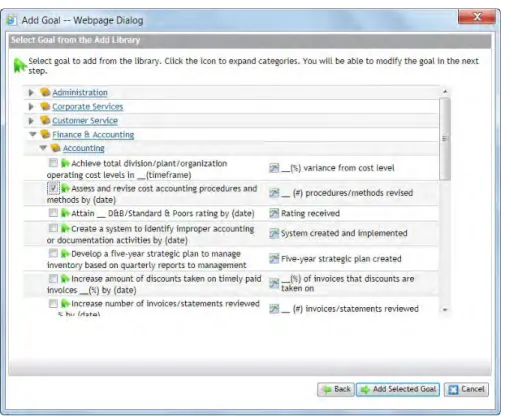Click text '(#) procedures/methods revised'
The width and height of the screenshot is (509, 416).
(x=353, y=193)
